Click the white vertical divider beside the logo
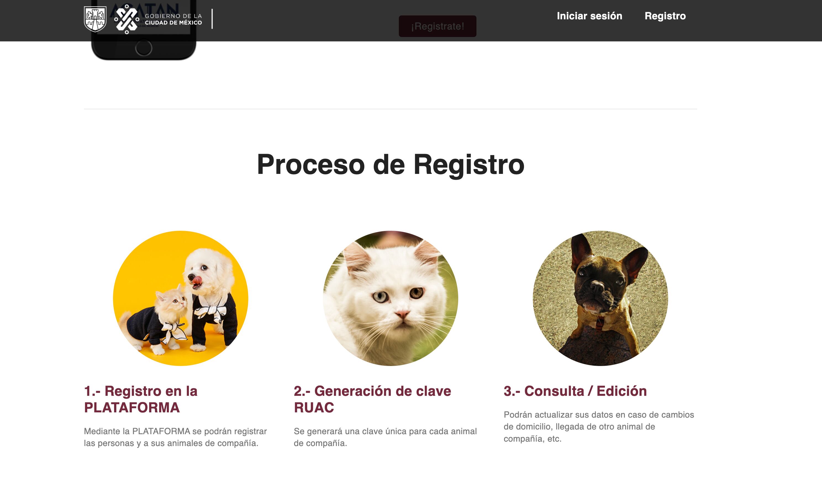 (x=212, y=19)
